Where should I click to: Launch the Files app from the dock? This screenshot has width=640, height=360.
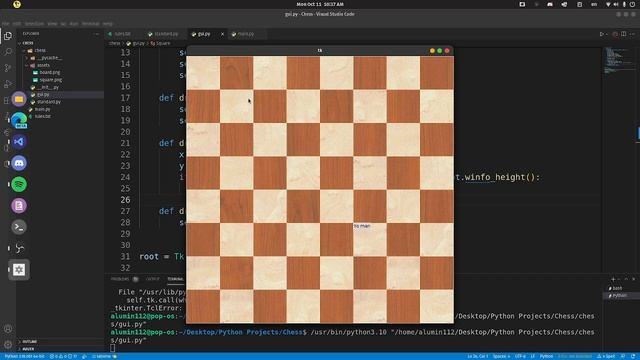pyautogui.click(x=19, y=99)
